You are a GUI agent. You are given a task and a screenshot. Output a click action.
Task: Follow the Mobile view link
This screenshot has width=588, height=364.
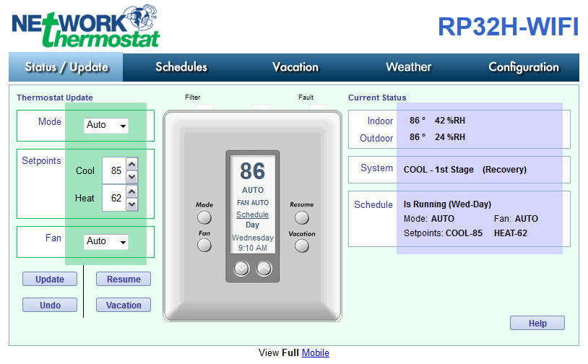pos(316,352)
